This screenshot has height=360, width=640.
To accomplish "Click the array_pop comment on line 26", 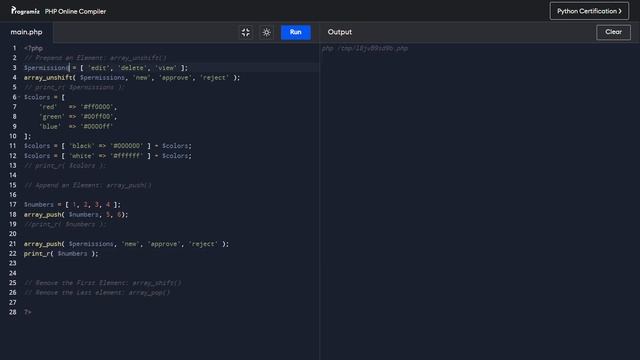I will point(97,293).
